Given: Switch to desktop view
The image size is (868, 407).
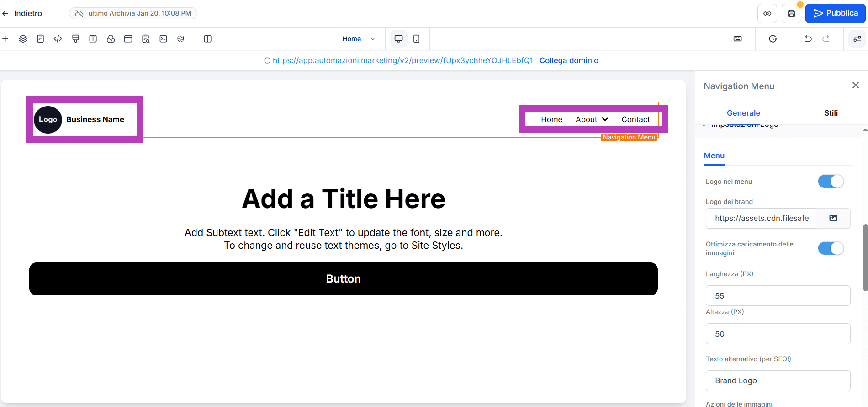Looking at the screenshot, I should coord(399,39).
